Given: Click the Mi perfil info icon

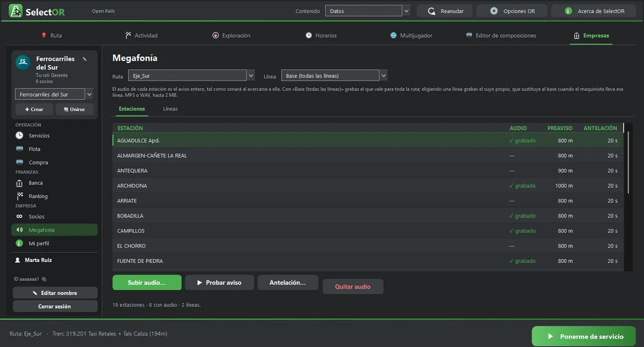Looking at the screenshot, I should [x=19, y=243].
